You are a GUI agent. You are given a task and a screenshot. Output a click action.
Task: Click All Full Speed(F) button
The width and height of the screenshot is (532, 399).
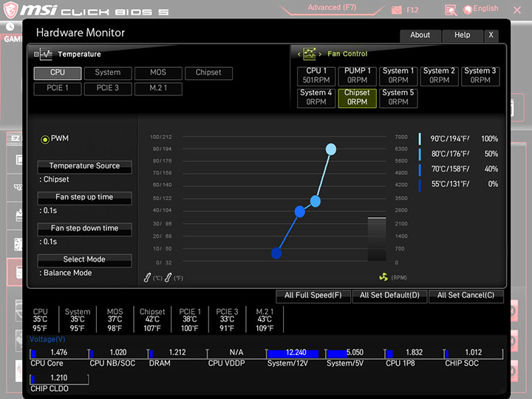(313, 296)
